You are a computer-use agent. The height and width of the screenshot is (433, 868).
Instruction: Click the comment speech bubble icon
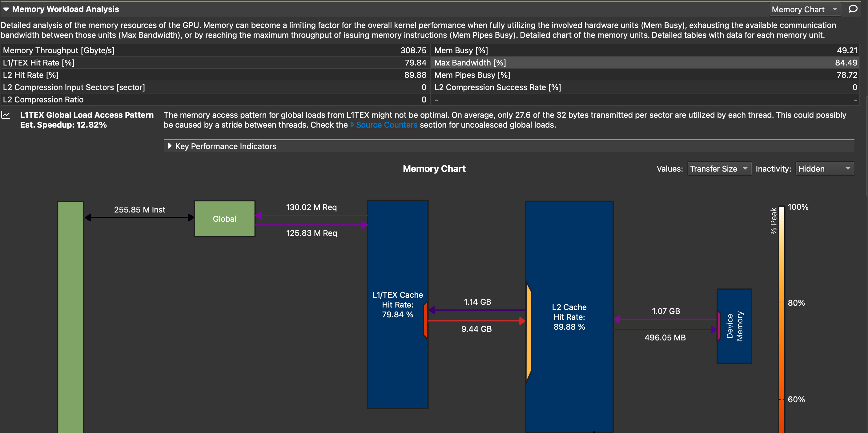point(853,9)
